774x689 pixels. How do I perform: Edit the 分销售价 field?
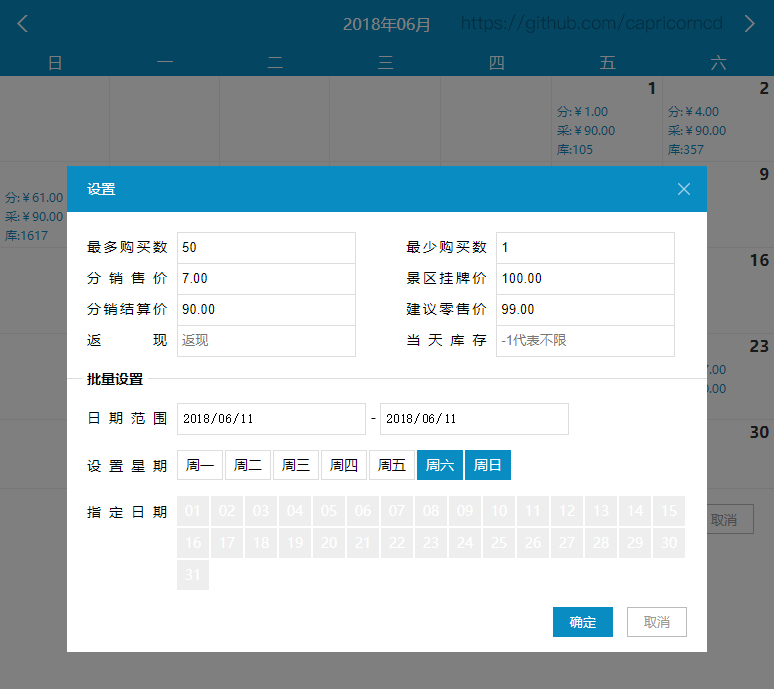click(x=266, y=279)
